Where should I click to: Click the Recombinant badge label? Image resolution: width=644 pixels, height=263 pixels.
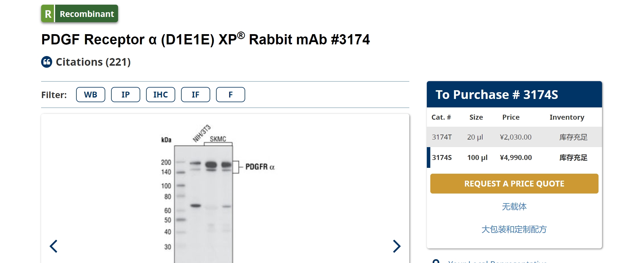tap(87, 14)
